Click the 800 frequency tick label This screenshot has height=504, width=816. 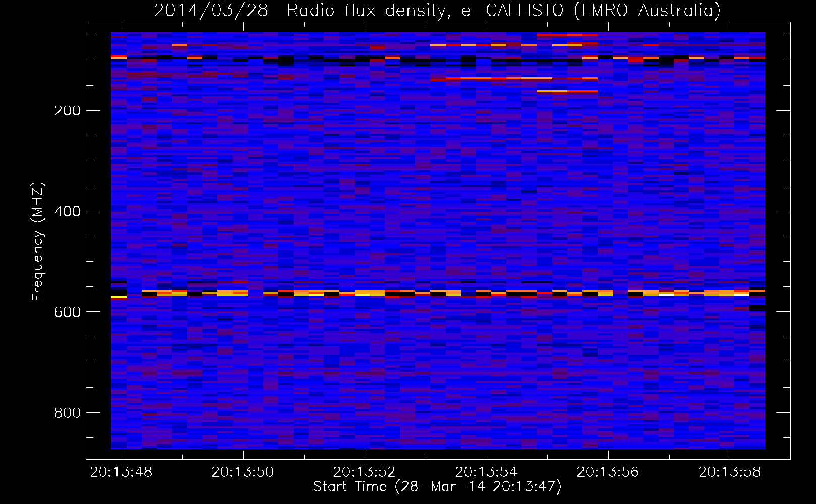click(68, 413)
